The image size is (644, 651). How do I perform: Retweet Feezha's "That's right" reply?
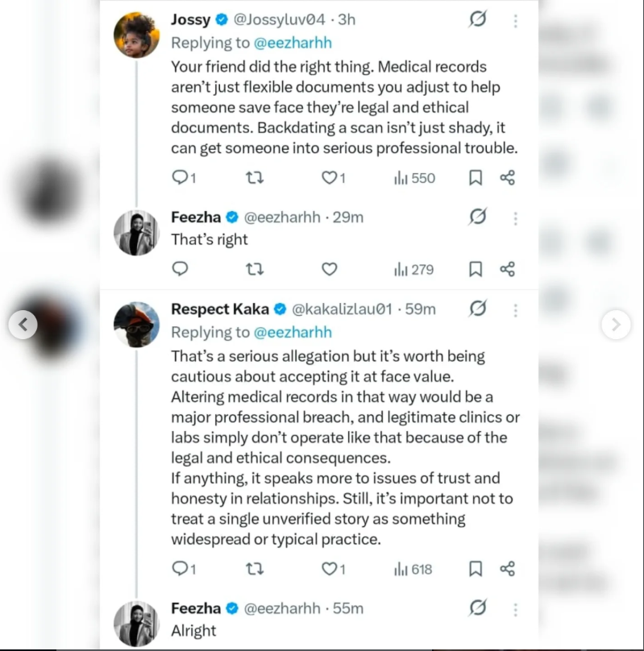[255, 268]
